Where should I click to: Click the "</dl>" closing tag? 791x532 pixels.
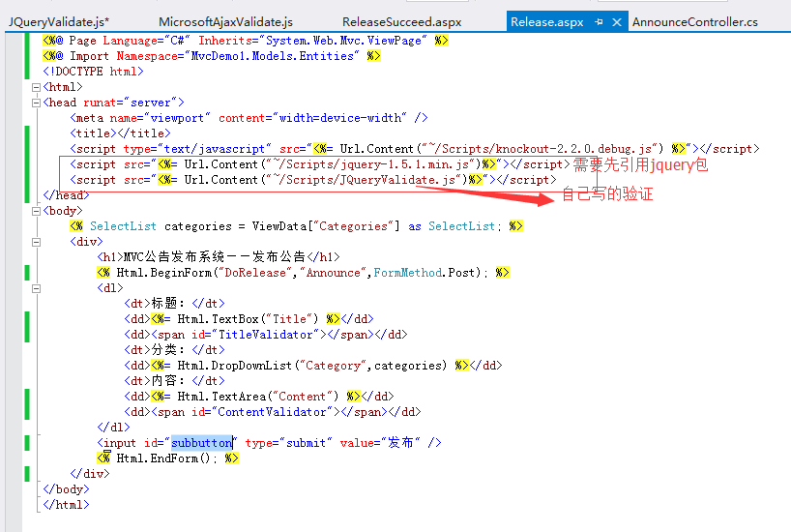tap(113, 427)
